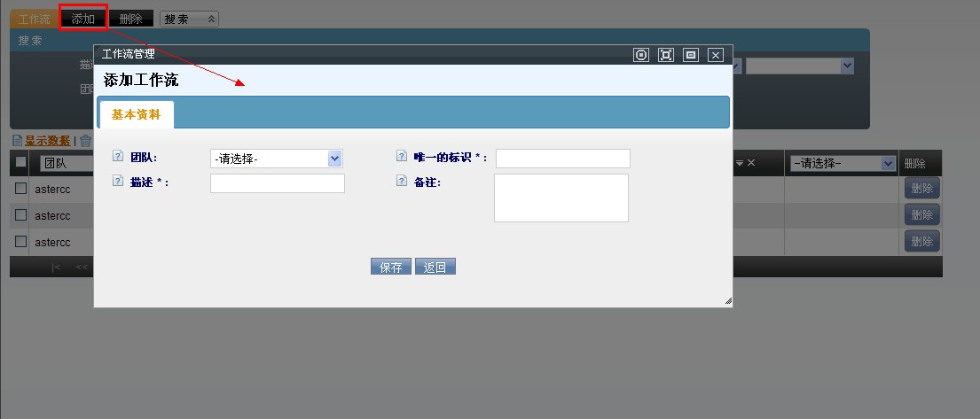Select the 基本资料 tab
Viewport: 980px width, 419px height.
136,114
